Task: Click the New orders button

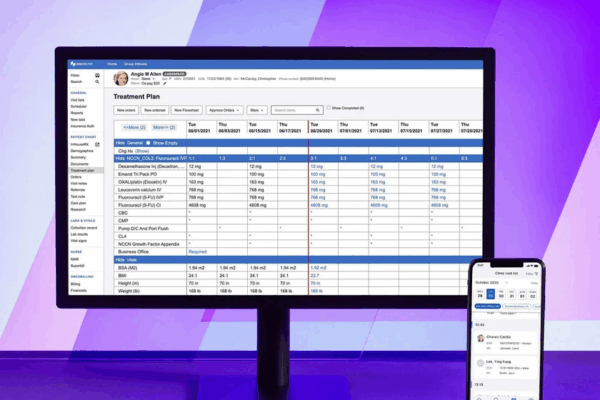Action: [x=126, y=109]
